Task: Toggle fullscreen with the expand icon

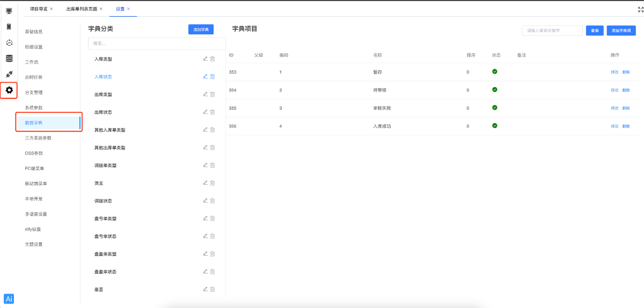Action: pos(640,9)
